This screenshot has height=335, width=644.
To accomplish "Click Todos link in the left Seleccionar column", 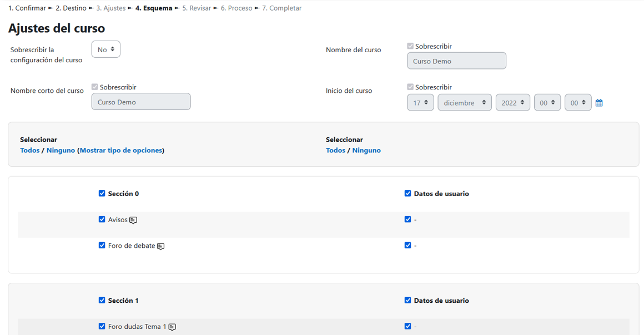I will pos(29,151).
